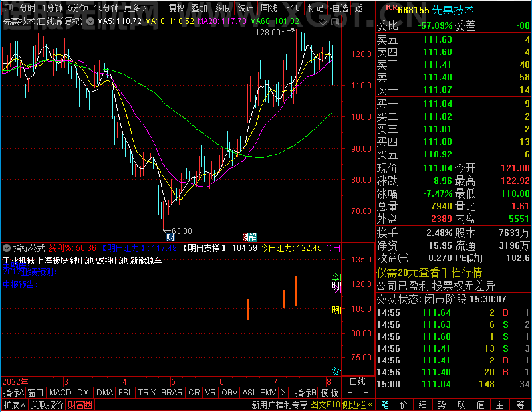Switch to the VR indicator
Viewport: 532px width, 412px height.
click(210, 393)
